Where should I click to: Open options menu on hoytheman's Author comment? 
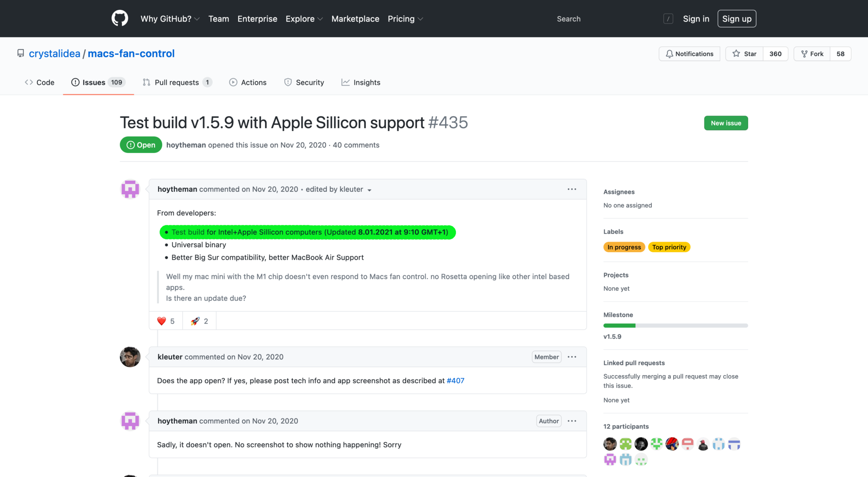pyautogui.click(x=572, y=421)
